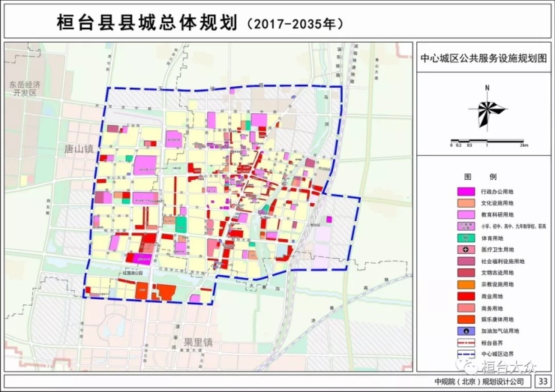The height and width of the screenshot is (392, 555).
Task: Pick the 文化设施用地 legend swatch
Action: tap(465, 202)
